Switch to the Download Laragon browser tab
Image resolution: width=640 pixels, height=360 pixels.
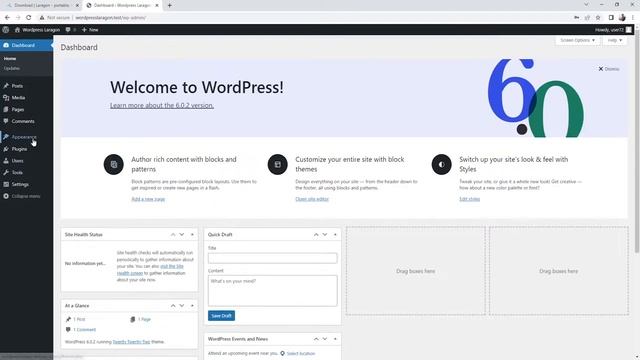point(41,5)
